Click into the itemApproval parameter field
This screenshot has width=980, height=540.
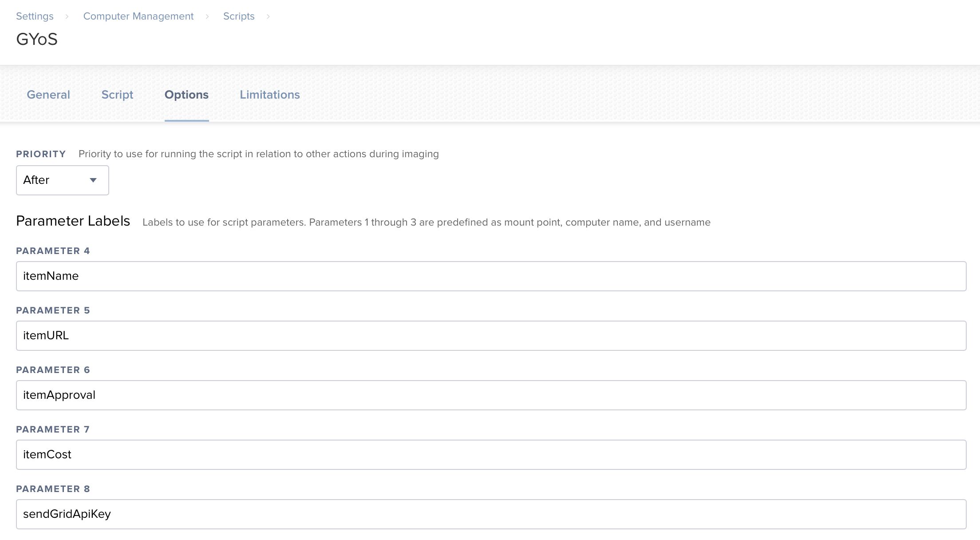[x=491, y=395]
